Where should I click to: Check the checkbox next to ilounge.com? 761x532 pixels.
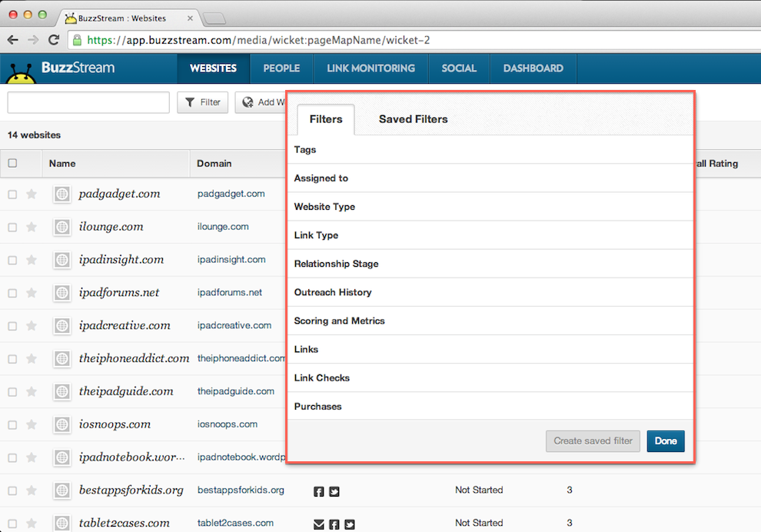[x=12, y=227]
